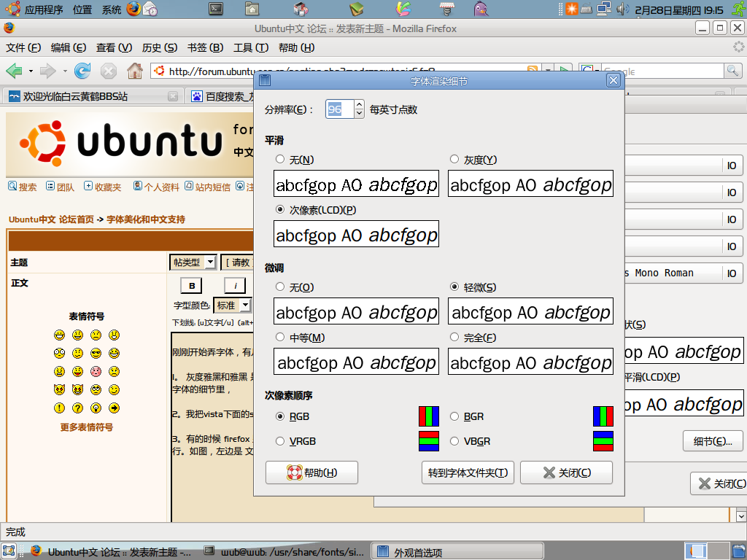Open the network monitor tray icon

[x=604, y=9]
